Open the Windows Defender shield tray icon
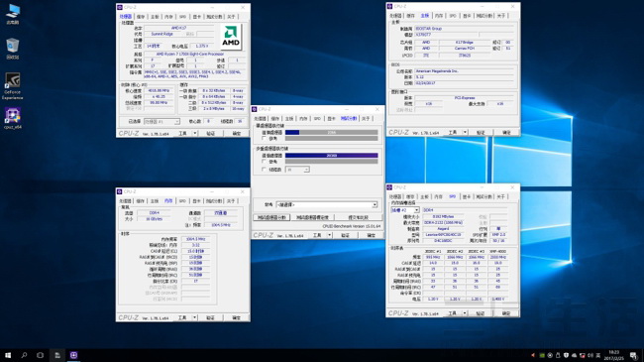 pos(566,355)
